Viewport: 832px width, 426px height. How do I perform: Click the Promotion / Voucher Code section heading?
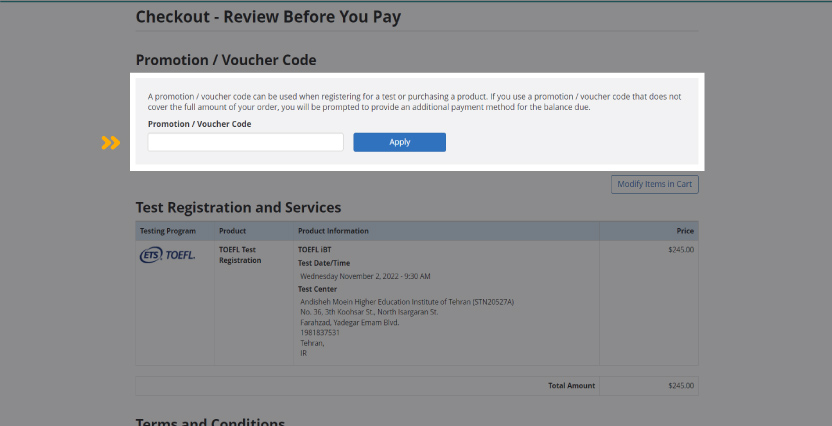[226, 60]
